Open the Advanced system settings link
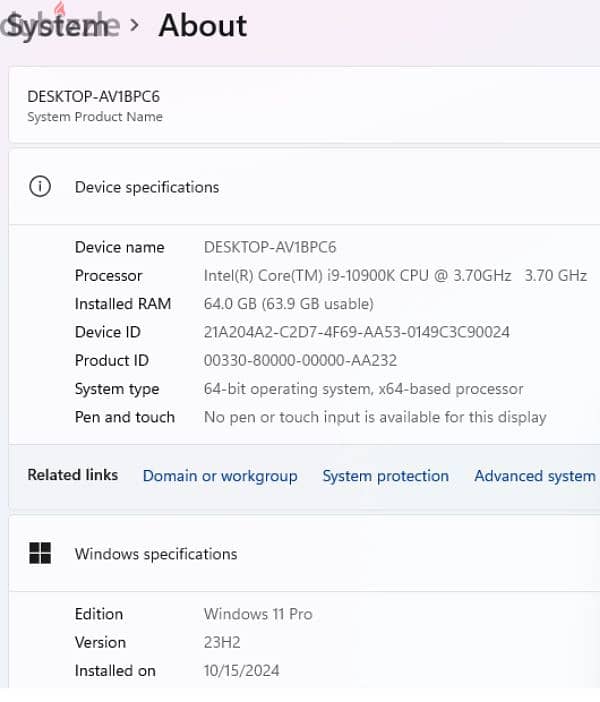The height and width of the screenshot is (702, 600). point(536,476)
